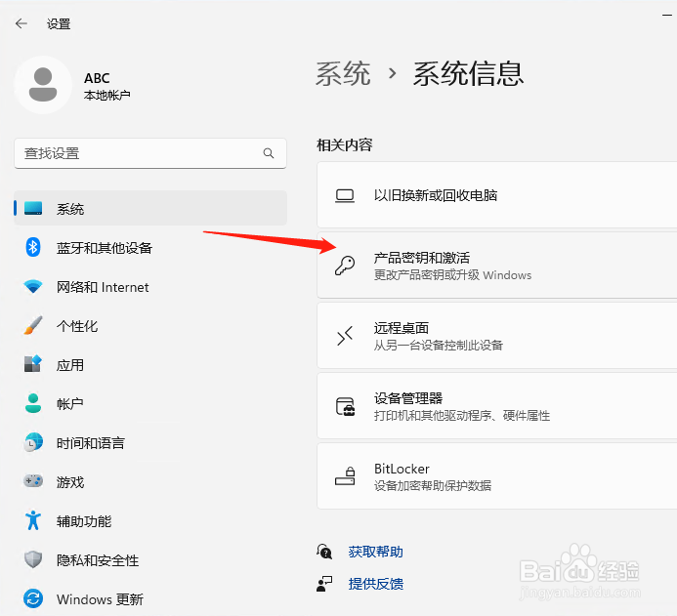Click the key icon for product activation
Viewport: 677px width, 616px height.
pos(345,266)
